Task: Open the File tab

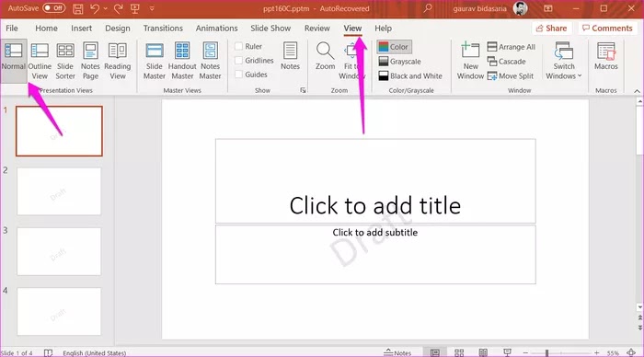Action: click(11, 29)
